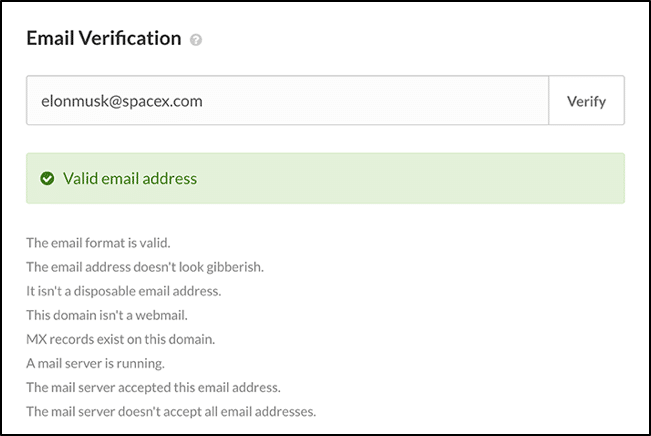The height and width of the screenshot is (436, 651).
Task: Click the Email Verification heading
Action: pyautogui.click(x=104, y=38)
